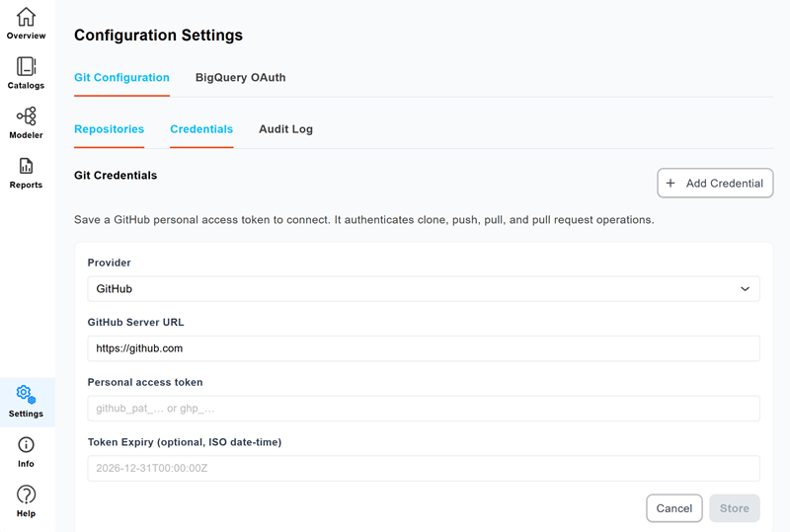Click the GitHub Server URL label
The width and height of the screenshot is (790, 532).
135,323
